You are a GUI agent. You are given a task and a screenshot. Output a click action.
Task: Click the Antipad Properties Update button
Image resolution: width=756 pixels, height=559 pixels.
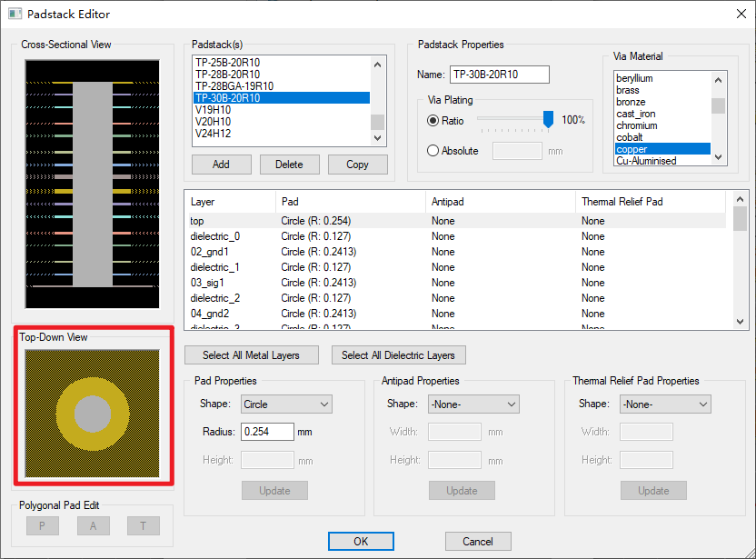click(462, 491)
